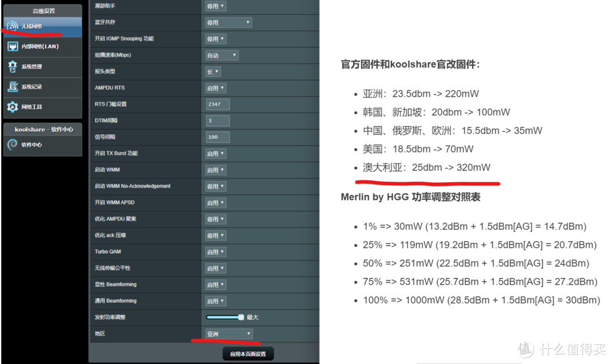Click the 信号间隔 input field

point(218,137)
